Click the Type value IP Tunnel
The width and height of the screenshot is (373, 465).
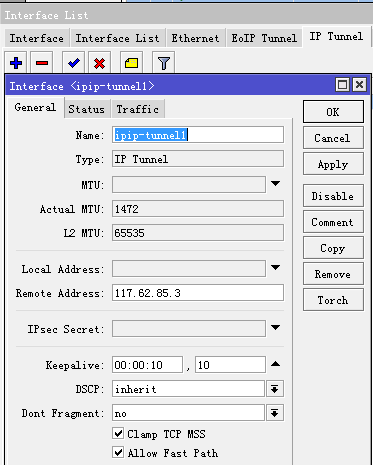coord(198,159)
